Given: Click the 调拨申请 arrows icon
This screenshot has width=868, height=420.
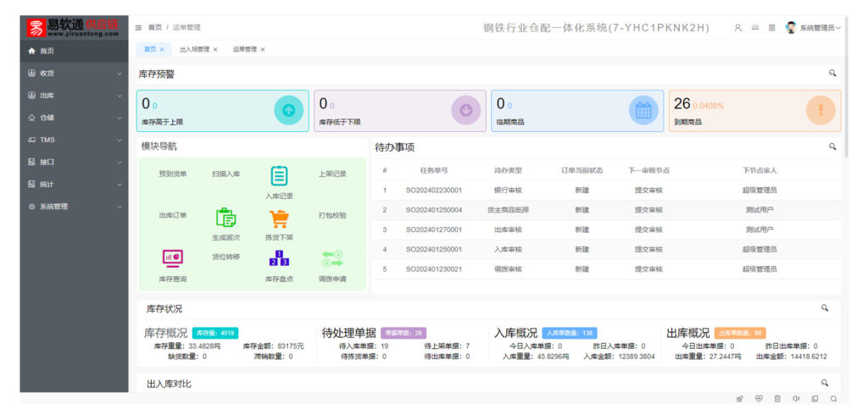Looking at the screenshot, I should coord(332,258).
